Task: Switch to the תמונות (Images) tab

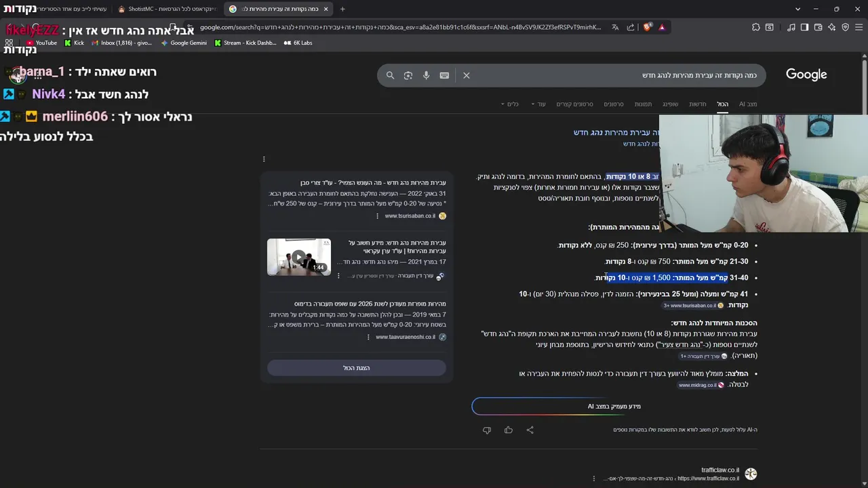Action: (x=643, y=104)
